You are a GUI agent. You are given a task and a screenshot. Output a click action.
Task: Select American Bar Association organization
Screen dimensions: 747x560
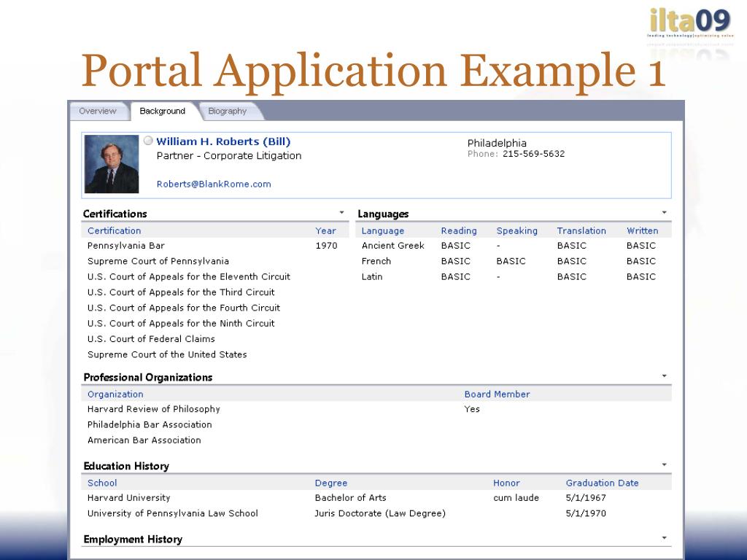[x=144, y=440]
